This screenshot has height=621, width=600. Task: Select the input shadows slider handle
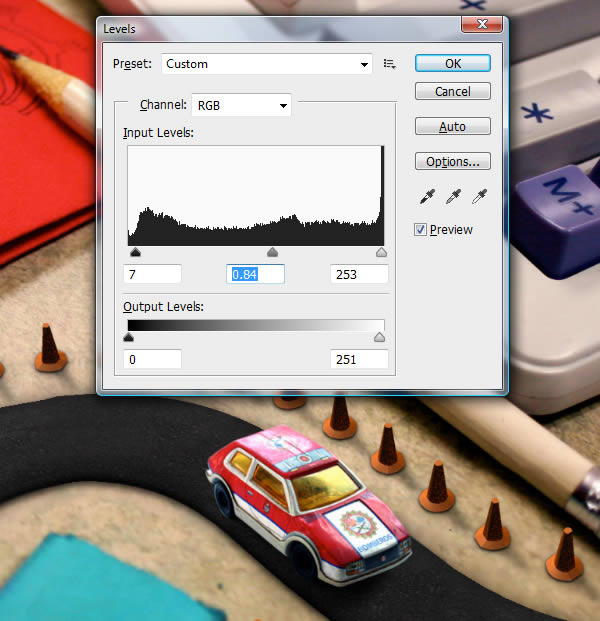point(135,252)
